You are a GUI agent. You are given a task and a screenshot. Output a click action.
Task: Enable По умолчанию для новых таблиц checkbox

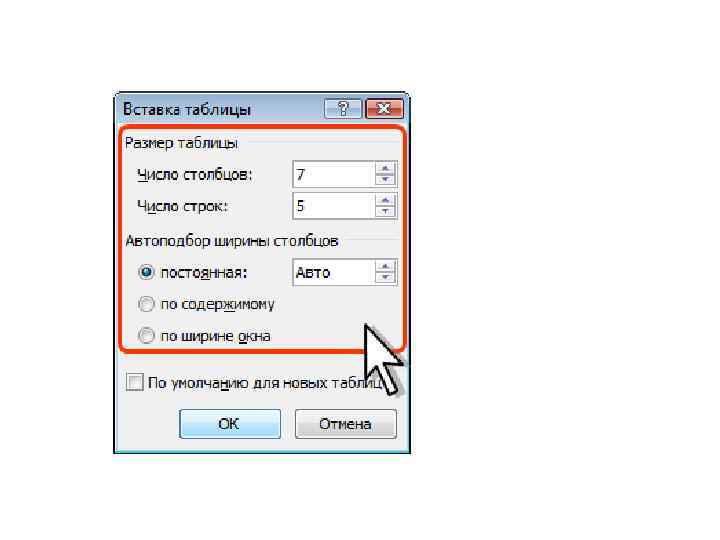click(x=135, y=382)
